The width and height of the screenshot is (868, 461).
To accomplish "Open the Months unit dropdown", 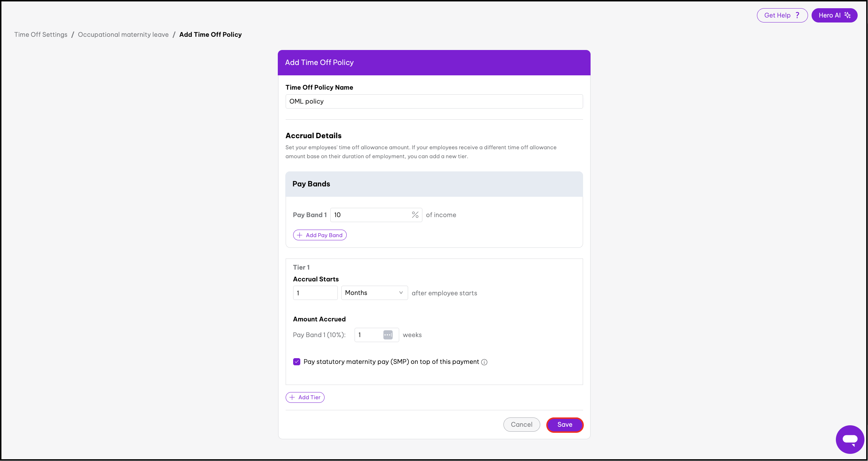I will click(x=374, y=293).
